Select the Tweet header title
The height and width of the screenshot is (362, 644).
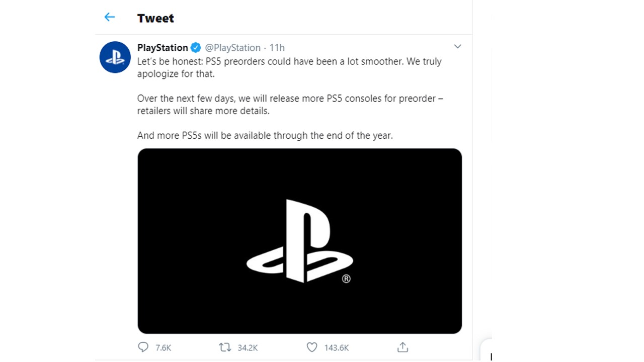pyautogui.click(x=155, y=18)
